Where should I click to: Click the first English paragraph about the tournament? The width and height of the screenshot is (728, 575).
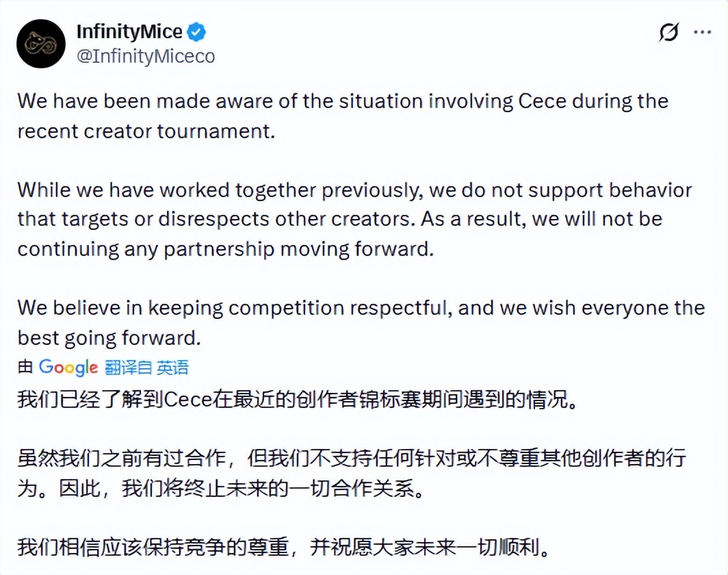(x=342, y=115)
